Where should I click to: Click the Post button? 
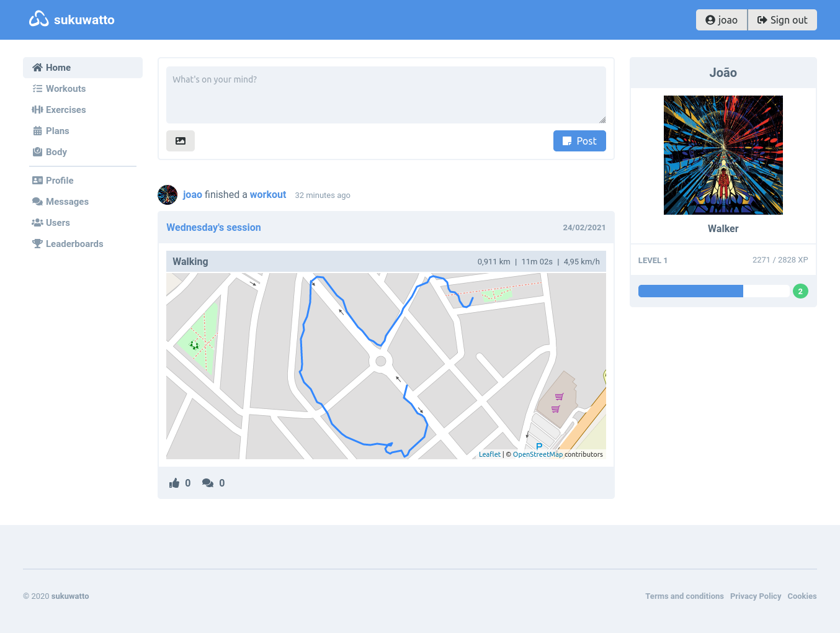click(x=579, y=141)
